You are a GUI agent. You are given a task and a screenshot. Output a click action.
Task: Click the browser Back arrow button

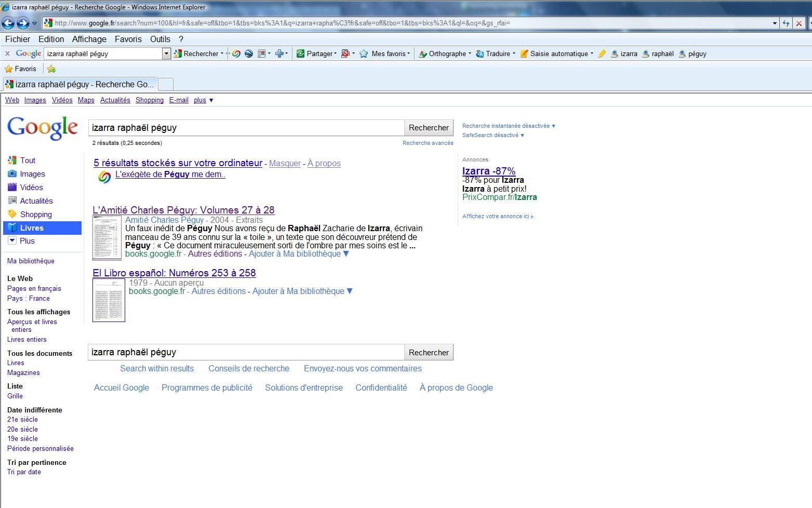pos(8,23)
